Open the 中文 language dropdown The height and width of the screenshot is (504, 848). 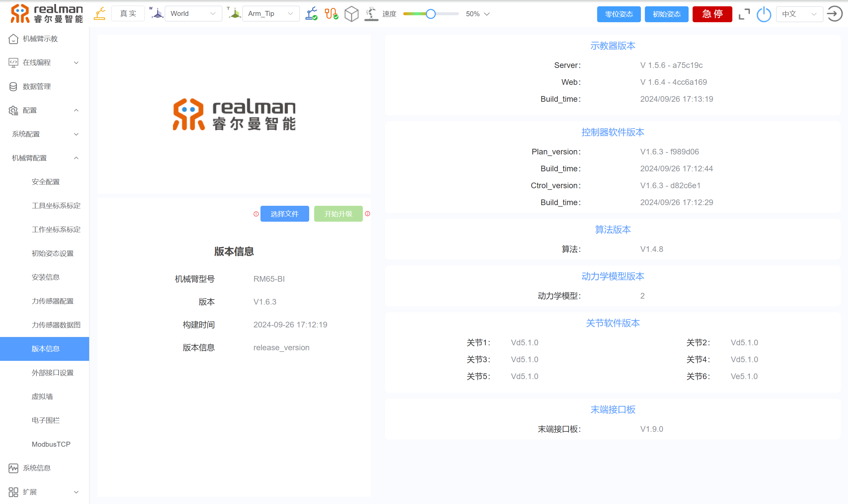click(799, 14)
